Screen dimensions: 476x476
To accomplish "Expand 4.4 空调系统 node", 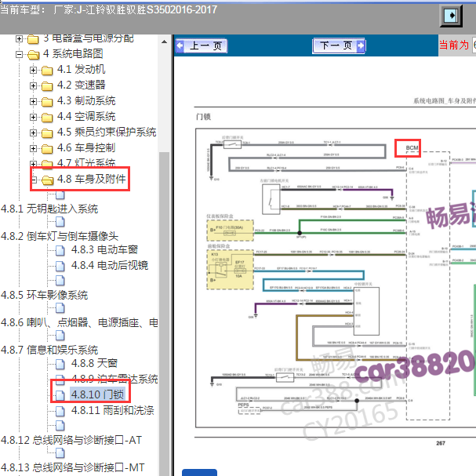I will pos(33,117).
